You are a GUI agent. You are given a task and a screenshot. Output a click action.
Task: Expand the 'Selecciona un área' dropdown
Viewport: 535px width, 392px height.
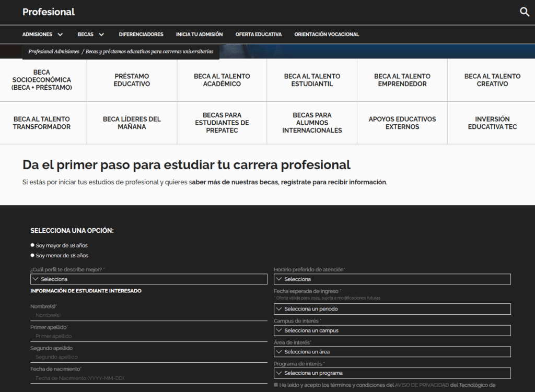[392, 352]
